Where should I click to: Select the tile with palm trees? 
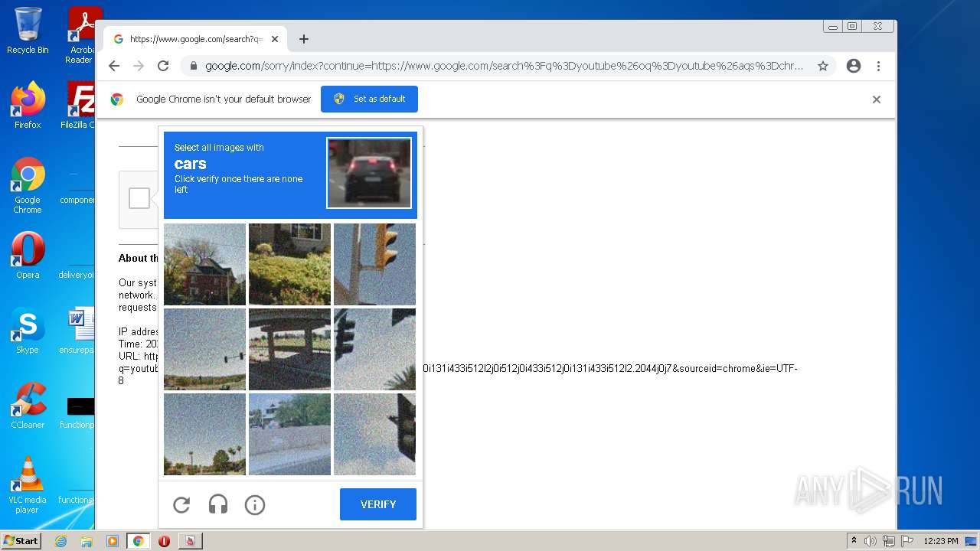[x=204, y=434]
